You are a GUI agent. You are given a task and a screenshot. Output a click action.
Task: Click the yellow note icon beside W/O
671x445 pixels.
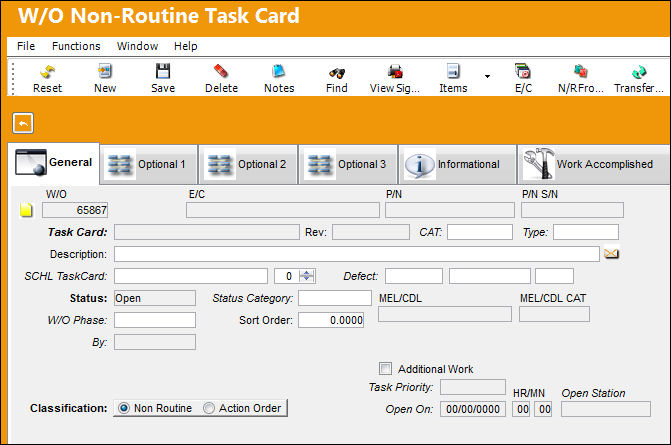27,210
